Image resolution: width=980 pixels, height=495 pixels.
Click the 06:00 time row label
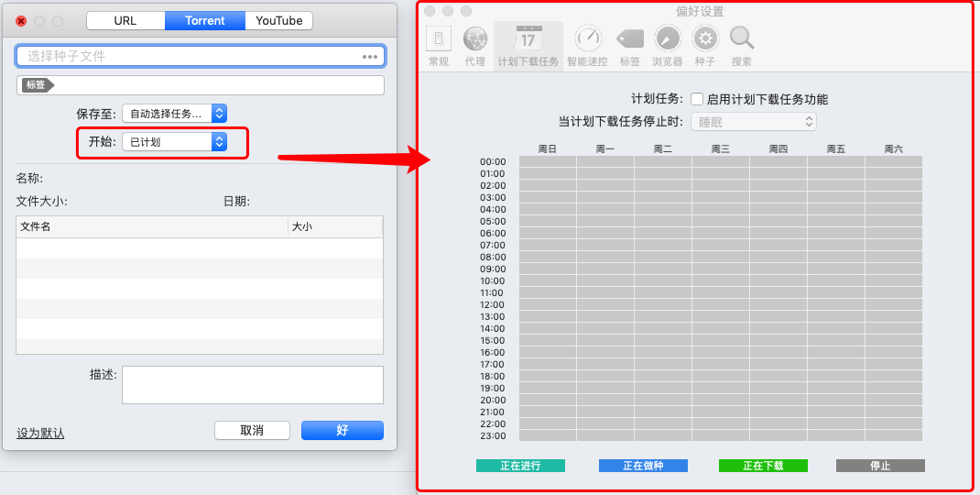493,234
